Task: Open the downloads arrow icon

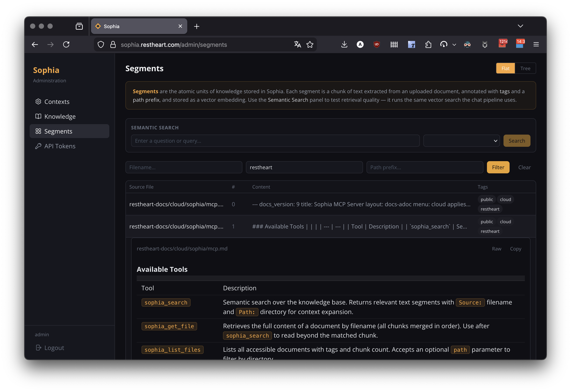Action: click(x=344, y=44)
